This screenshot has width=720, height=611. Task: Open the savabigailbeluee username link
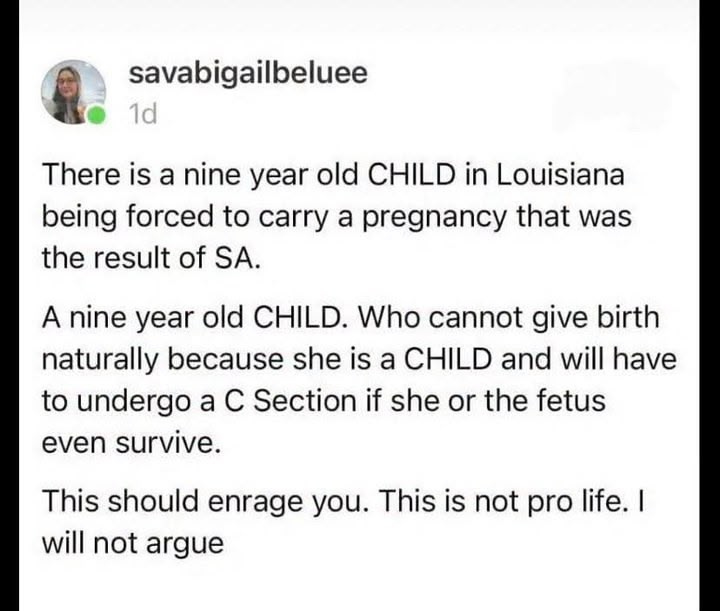248,72
